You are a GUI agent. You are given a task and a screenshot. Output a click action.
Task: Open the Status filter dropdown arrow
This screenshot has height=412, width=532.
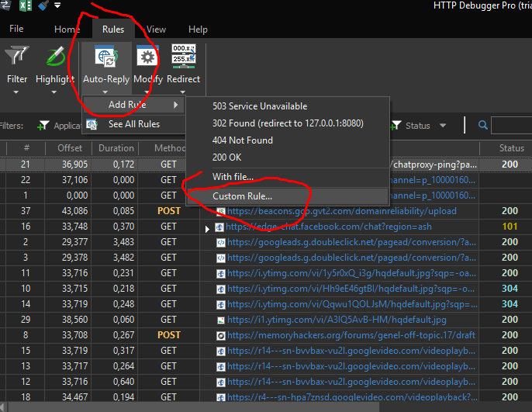pyautogui.click(x=443, y=126)
